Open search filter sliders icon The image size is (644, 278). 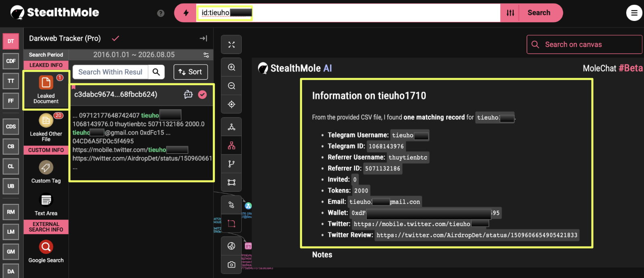(x=510, y=13)
